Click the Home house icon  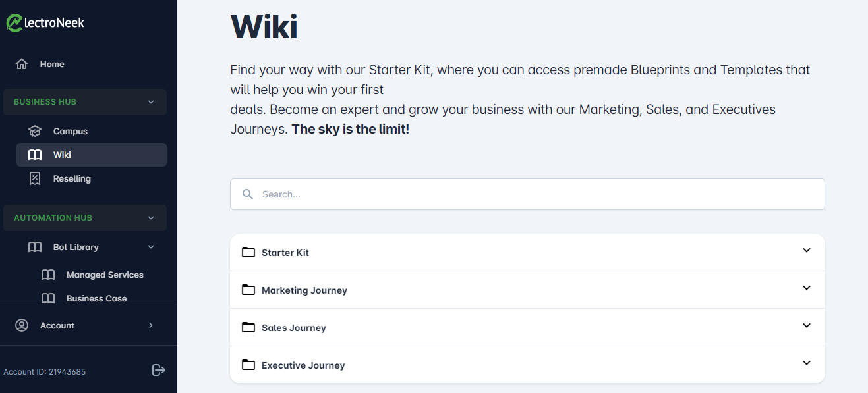[22, 64]
